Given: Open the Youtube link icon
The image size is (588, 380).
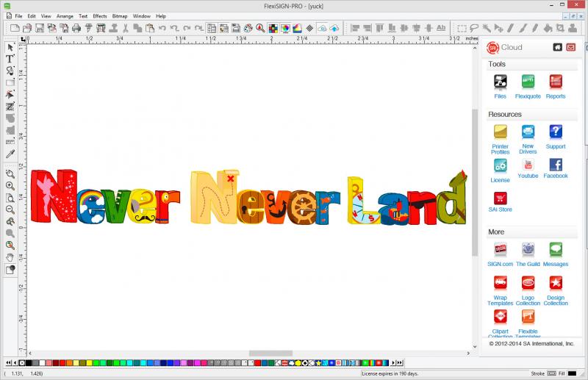Looking at the screenshot, I should pyautogui.click(x=528, y=168).
